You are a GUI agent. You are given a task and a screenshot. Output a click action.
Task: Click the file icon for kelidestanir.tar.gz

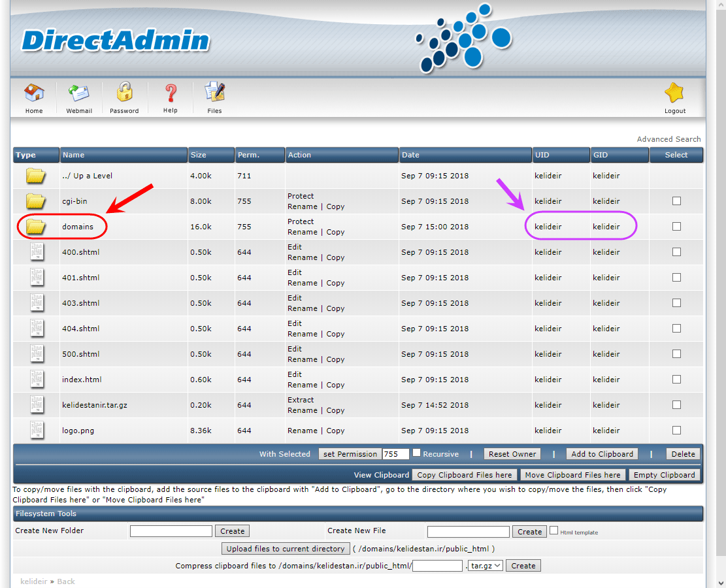[x=37, y=405]
